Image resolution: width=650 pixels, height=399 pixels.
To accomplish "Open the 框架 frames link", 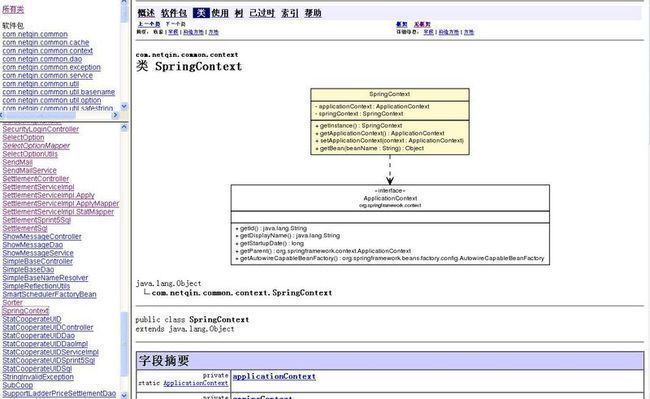I will [401, 24].
